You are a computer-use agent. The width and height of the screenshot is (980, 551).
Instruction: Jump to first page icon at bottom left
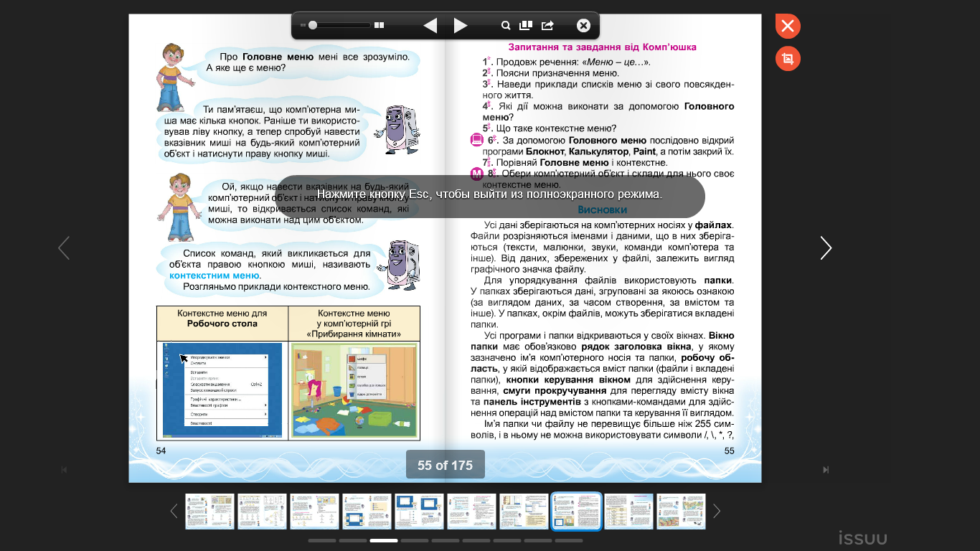click(64, 470)
